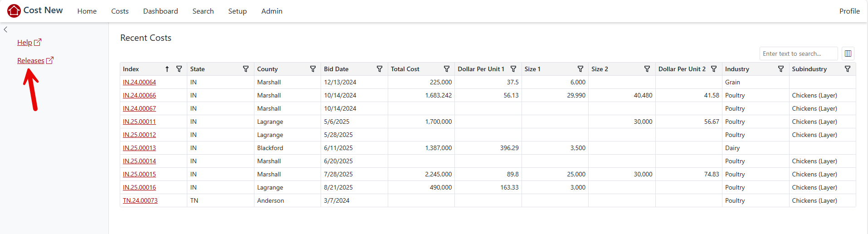868x234 pixels.
Task: Filter the Industry column
Action: (781, 69)
